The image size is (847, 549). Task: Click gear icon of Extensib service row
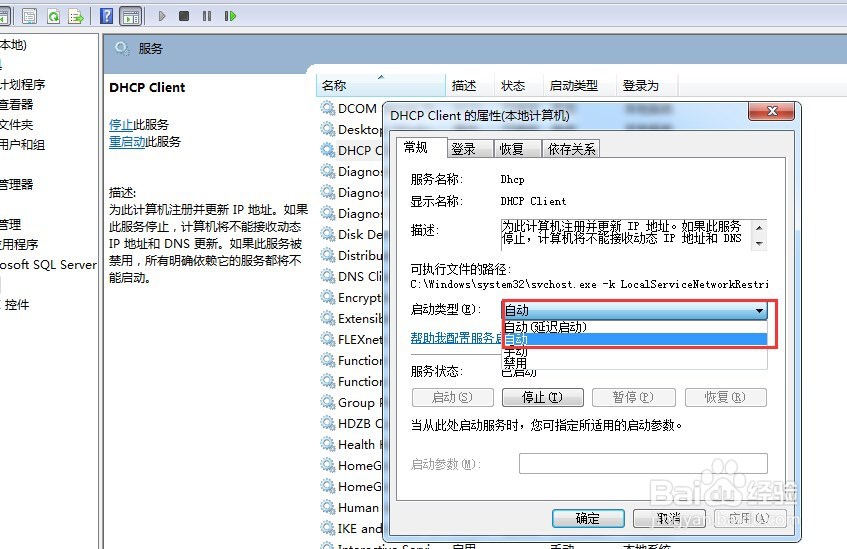tap(327, 319)
